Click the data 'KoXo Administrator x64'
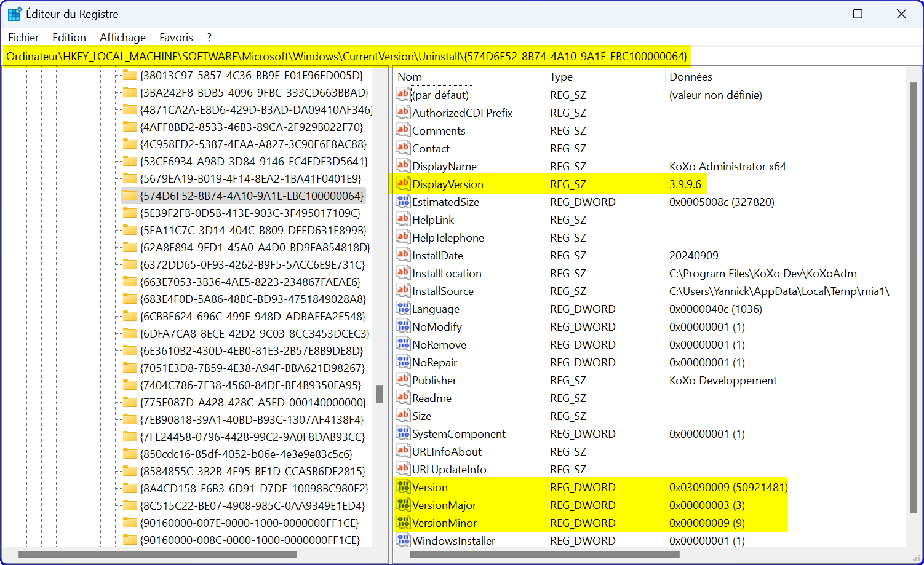Viewport: 924px width, 565px height. 728,166
